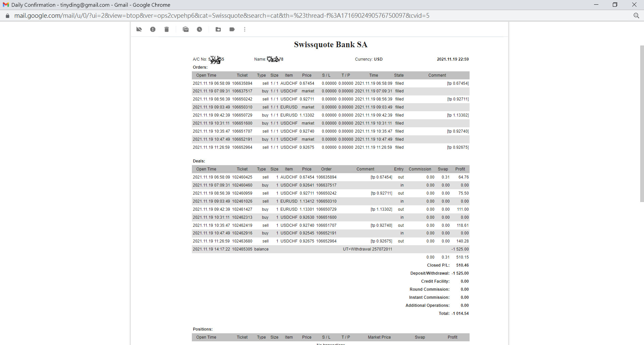Click the Credit Facility: label

pyautogui.click(x=435, y=281)
